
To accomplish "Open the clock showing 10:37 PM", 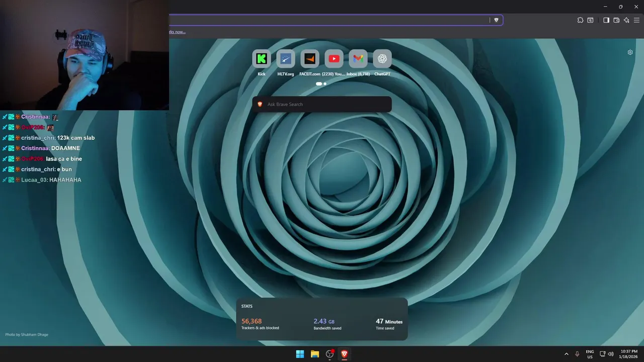I will [x=629, y=354].
